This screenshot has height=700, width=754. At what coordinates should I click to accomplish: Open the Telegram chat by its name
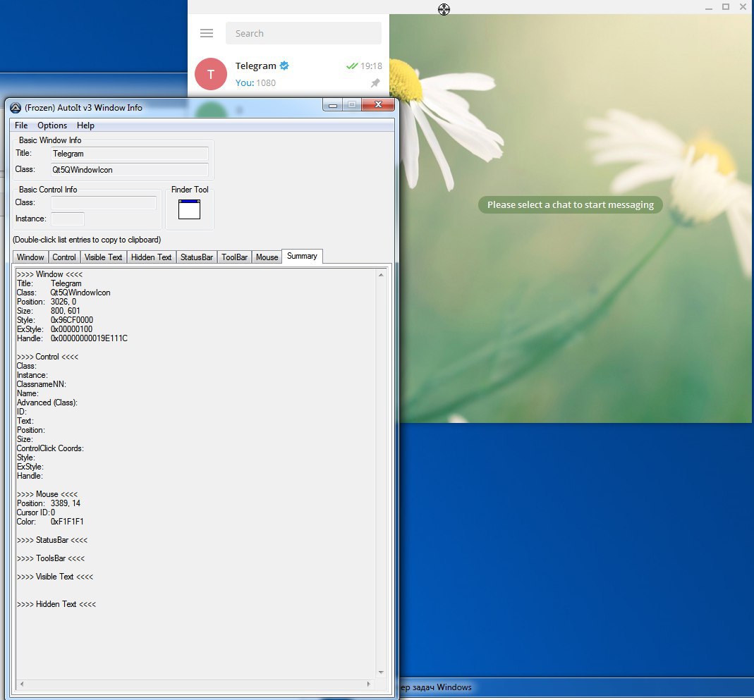256,66
